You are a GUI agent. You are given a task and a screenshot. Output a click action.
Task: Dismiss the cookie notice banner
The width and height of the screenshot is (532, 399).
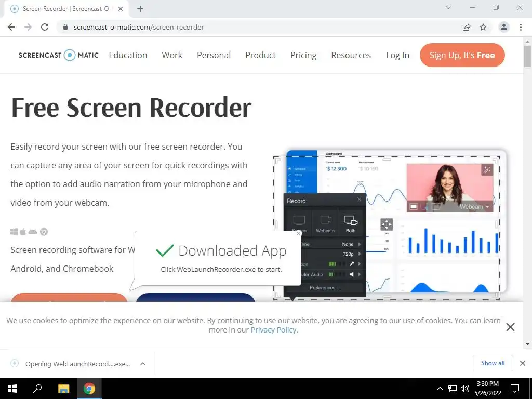click(x=510, y=327)
